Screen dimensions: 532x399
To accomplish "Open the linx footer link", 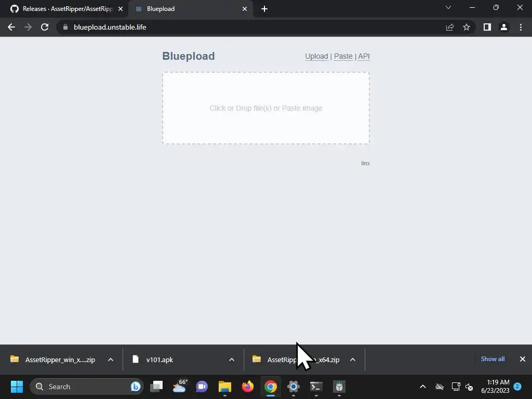I will 365,163.
